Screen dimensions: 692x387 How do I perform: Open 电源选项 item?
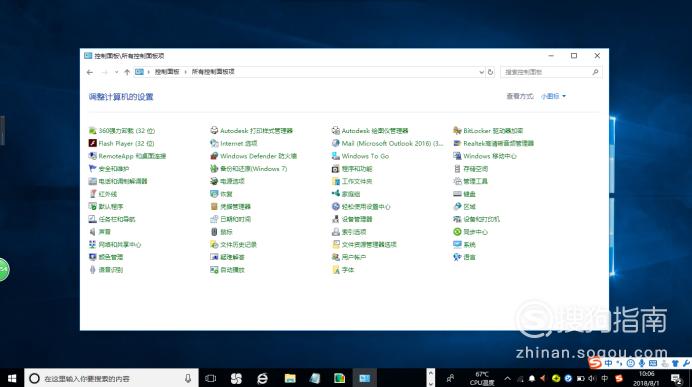(227, 181)
